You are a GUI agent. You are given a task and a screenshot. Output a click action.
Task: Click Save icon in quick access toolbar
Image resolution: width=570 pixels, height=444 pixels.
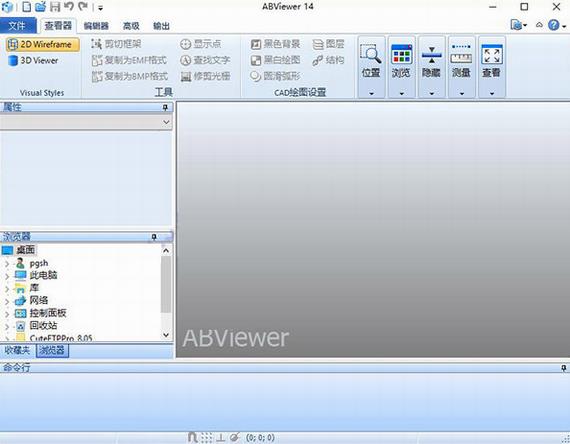point(55,7)
